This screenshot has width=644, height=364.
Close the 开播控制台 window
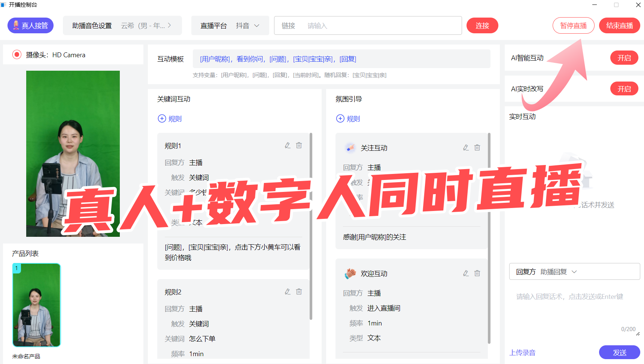638,5
